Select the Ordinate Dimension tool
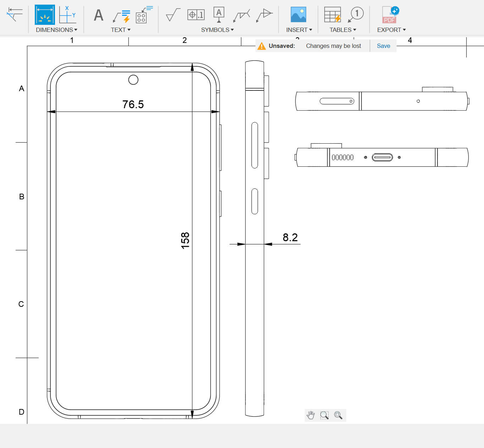The height and width of the screenshot is (448, 484). [67, 15]
